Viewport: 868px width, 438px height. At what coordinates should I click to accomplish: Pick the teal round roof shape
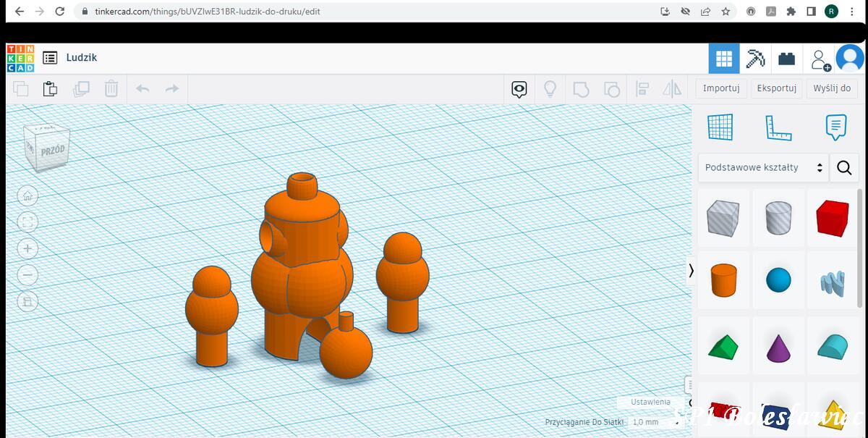[833, 346]
